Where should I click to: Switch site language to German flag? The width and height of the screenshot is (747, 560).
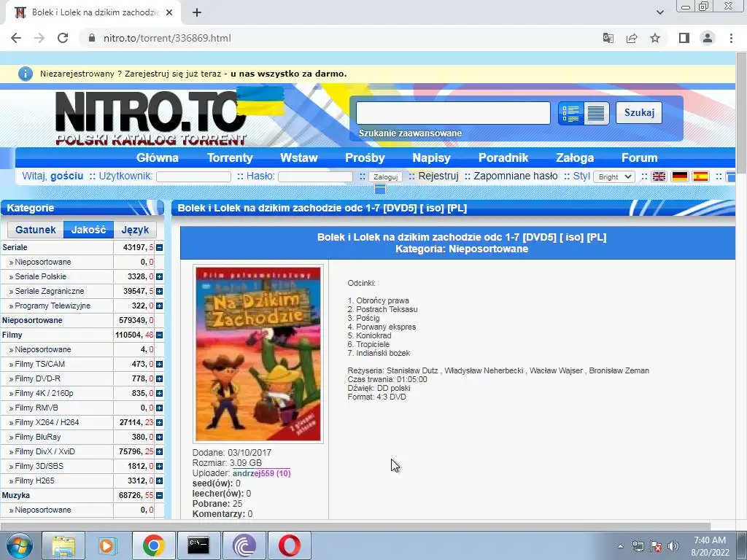680,176
